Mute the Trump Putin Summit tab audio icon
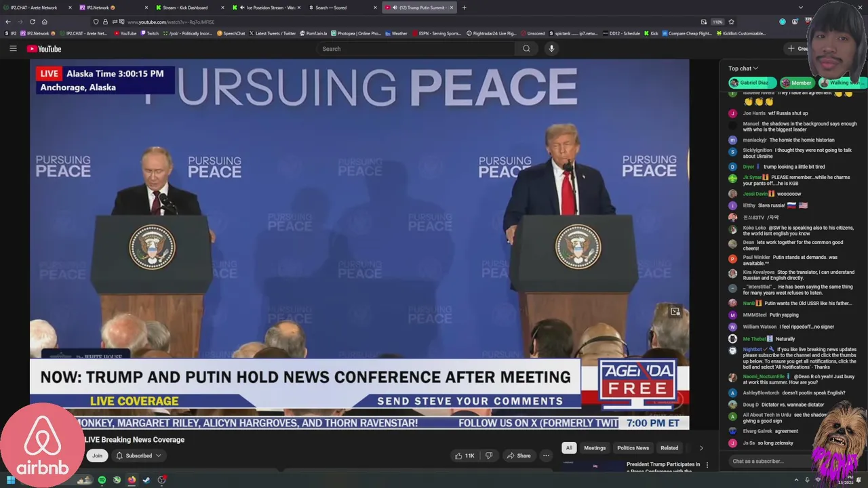This screenshot has height=488, width=868. click(x=395, y=7)
